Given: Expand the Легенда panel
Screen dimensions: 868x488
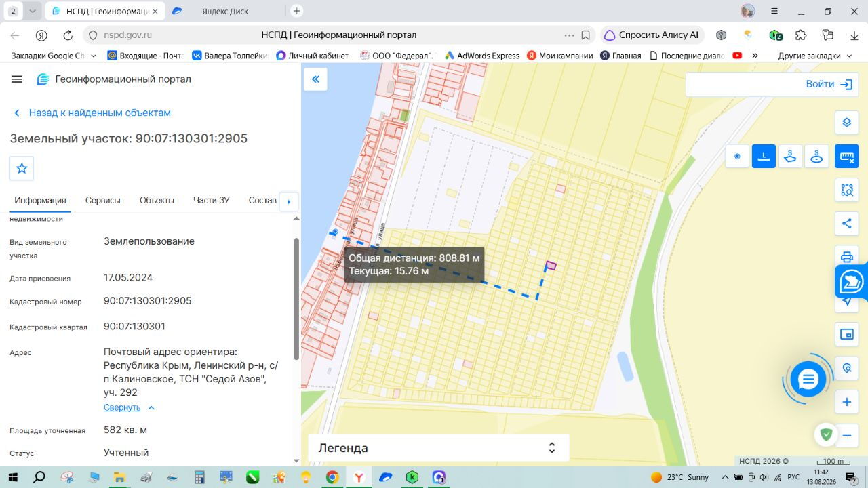Looking at the screenshot, I should pyautogui.click(x=439, y=448).
